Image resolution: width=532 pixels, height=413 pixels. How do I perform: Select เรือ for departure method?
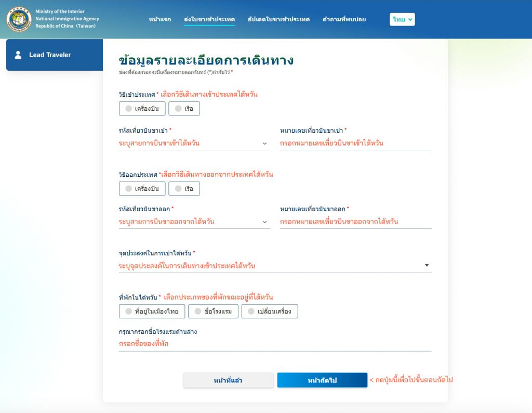[184, 189]
